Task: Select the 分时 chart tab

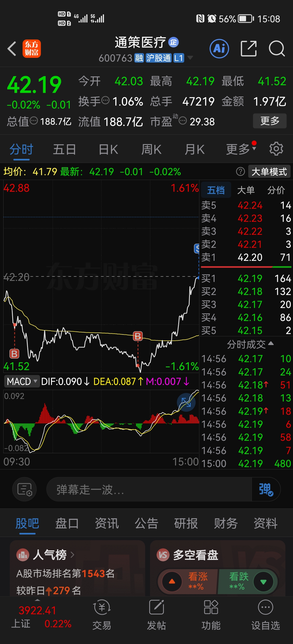Action: click(21, 149)
